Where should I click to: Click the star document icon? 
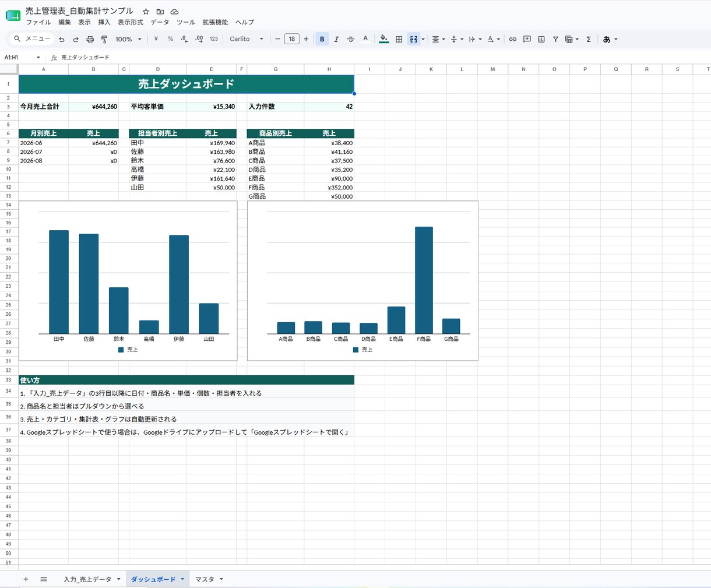pyautogui.click(x=146, y=12)
